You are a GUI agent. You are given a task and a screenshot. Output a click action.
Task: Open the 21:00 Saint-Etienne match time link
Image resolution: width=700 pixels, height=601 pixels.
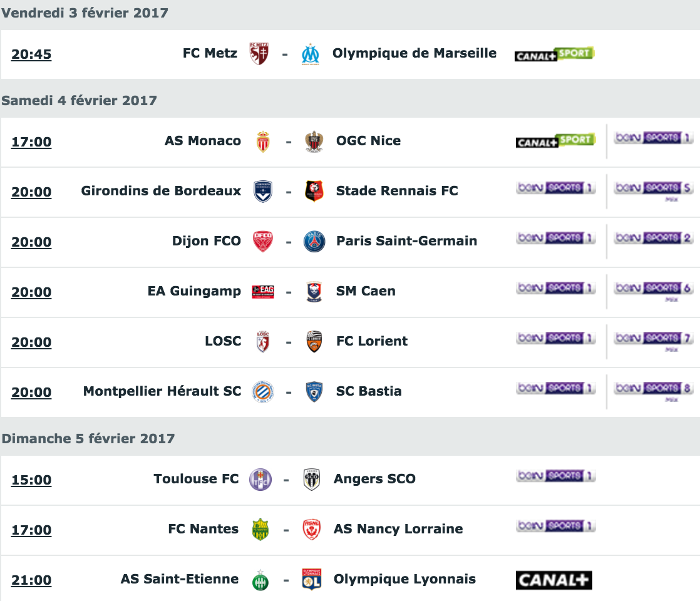pos(31,580)
